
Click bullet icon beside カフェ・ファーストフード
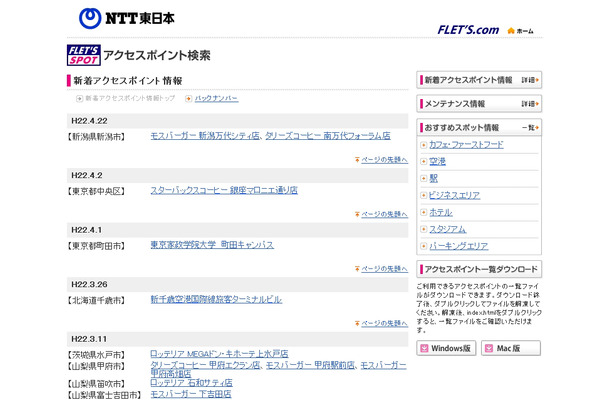pos(424,145)
